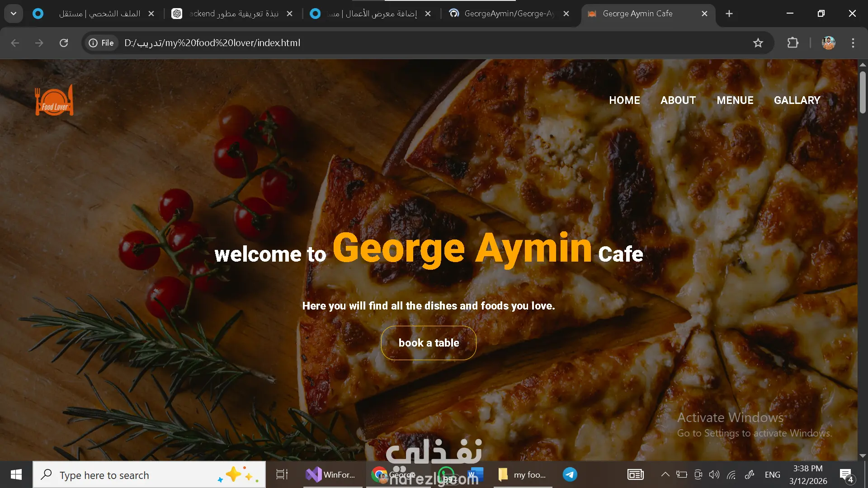This screenshot has height=488, width=868.
Task: Toggle the ENG input language indicator
Action: [x=772, y=474]
